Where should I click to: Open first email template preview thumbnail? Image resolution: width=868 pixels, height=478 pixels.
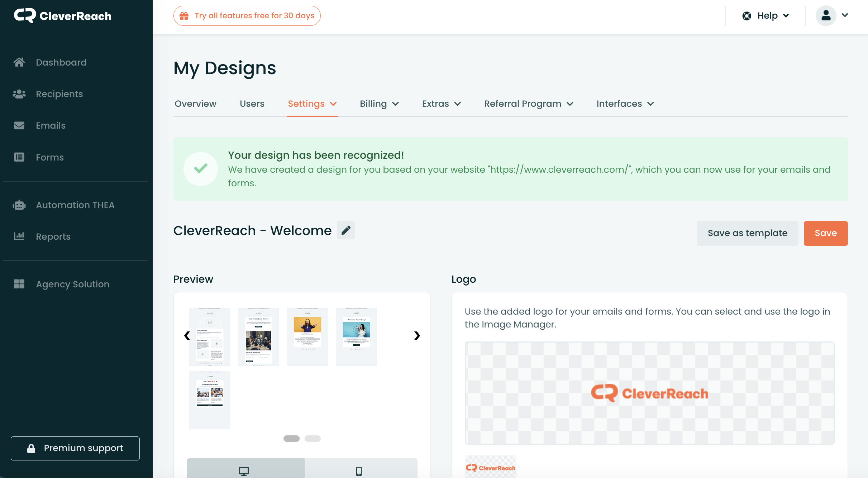coord(210,337)
